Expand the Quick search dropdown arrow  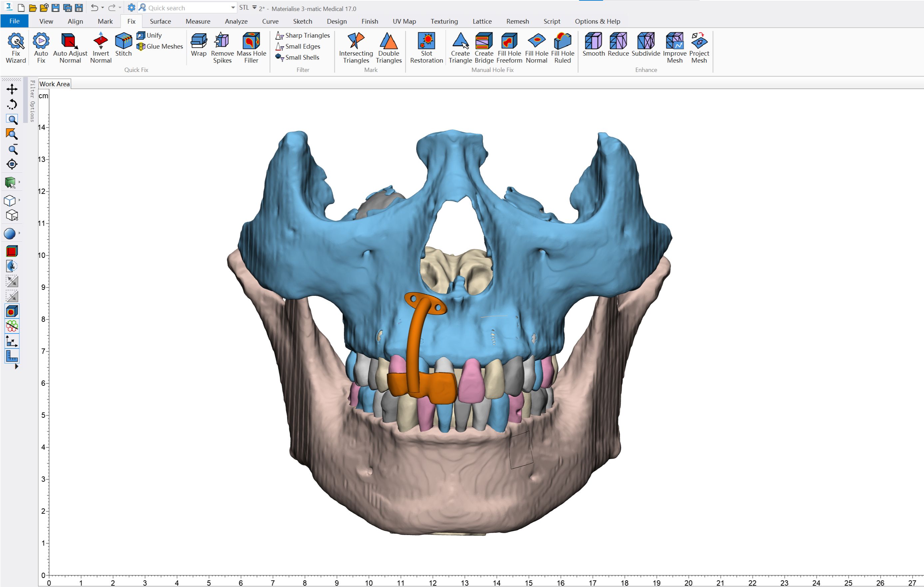[233, 8]
